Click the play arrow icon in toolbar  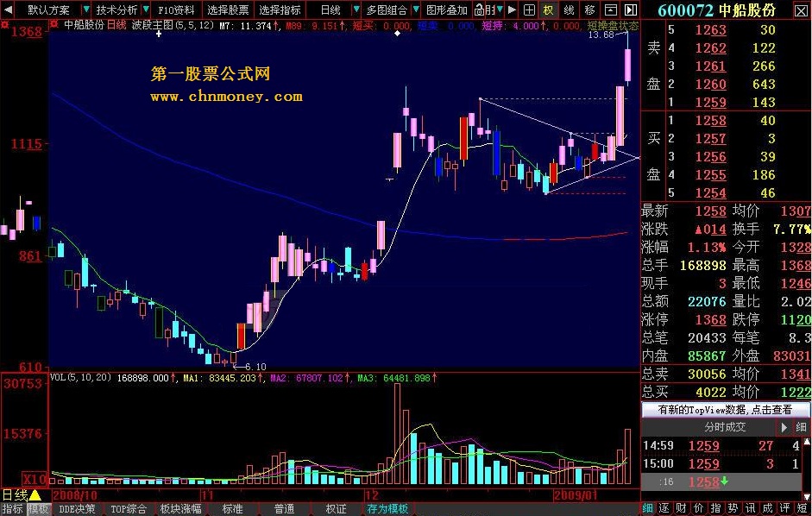[513, 9]
